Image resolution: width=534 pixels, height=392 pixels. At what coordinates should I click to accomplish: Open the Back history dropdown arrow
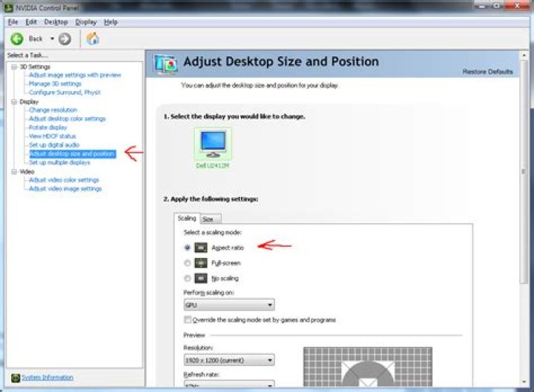click(x=52, y=39)
